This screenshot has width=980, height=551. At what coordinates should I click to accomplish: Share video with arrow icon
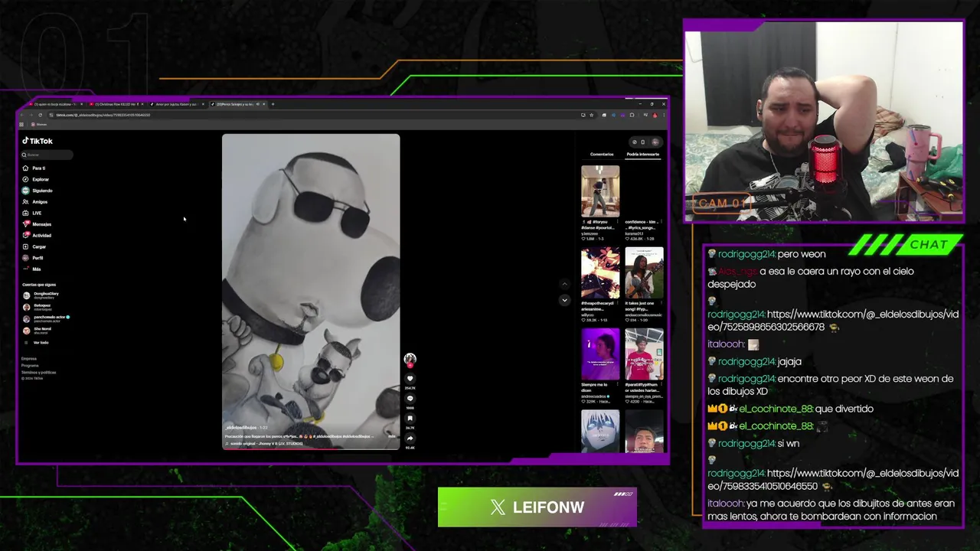pos(410,439)
